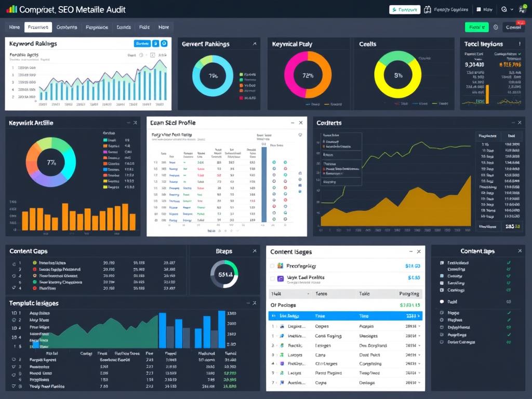Click the red Cancel button below the top bar
This screenshot has height=399, width=532.
[513, 26]
